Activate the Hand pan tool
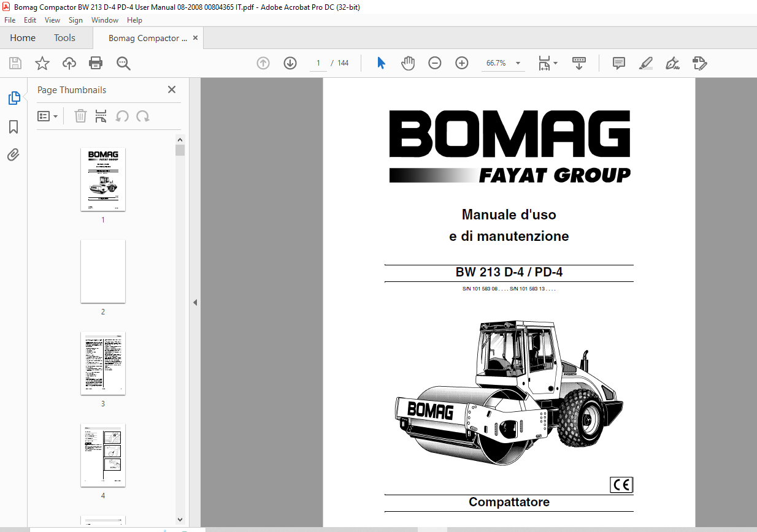Image resolution: width=757 pixels, height=532 pixels. (x=408, y=63)
